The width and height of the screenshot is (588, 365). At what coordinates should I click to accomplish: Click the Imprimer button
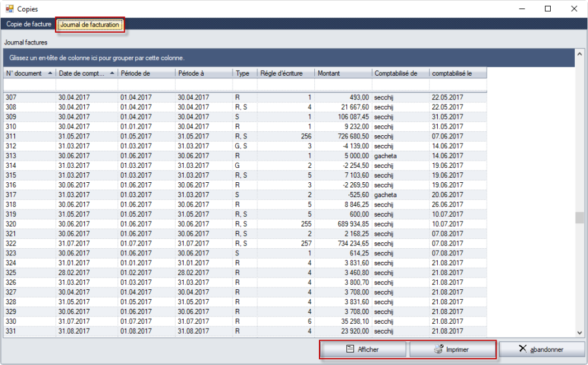coord(452,349)
